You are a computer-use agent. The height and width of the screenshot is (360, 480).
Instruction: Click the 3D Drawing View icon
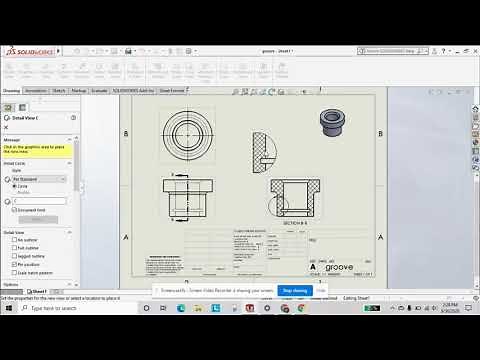coord(281,92)
